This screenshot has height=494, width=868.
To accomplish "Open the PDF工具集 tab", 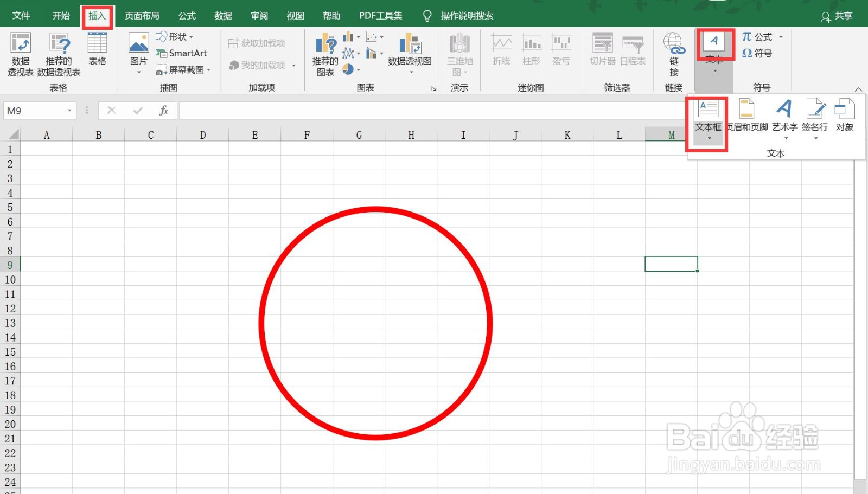I will (381, 16).
